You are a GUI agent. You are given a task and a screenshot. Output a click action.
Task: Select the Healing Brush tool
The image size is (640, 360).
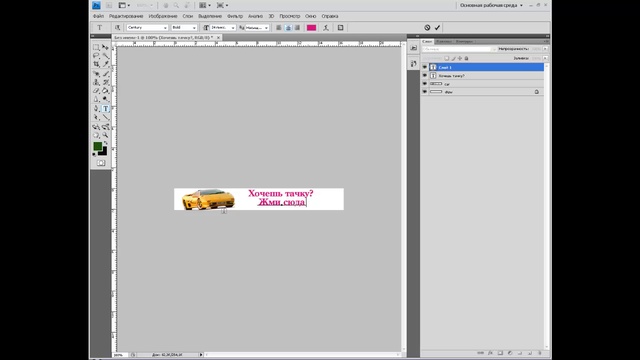[x=96, y=74]
